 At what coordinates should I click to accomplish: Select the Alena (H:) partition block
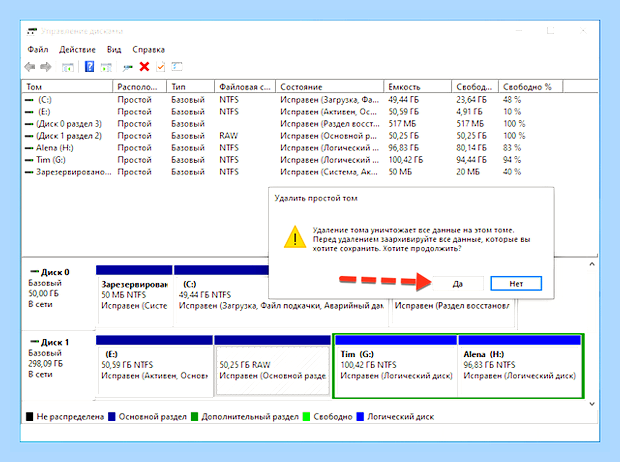[520, 365]
